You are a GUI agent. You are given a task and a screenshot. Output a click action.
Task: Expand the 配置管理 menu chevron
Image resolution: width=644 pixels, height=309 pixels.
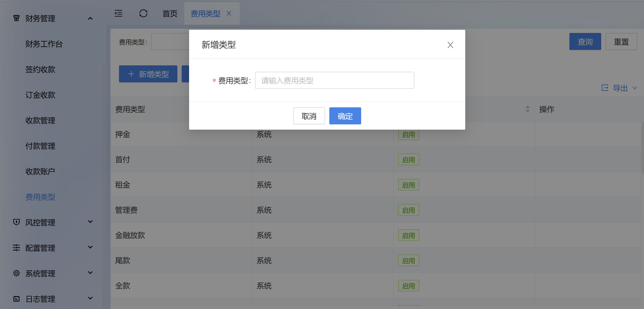[x=90, y=247]
